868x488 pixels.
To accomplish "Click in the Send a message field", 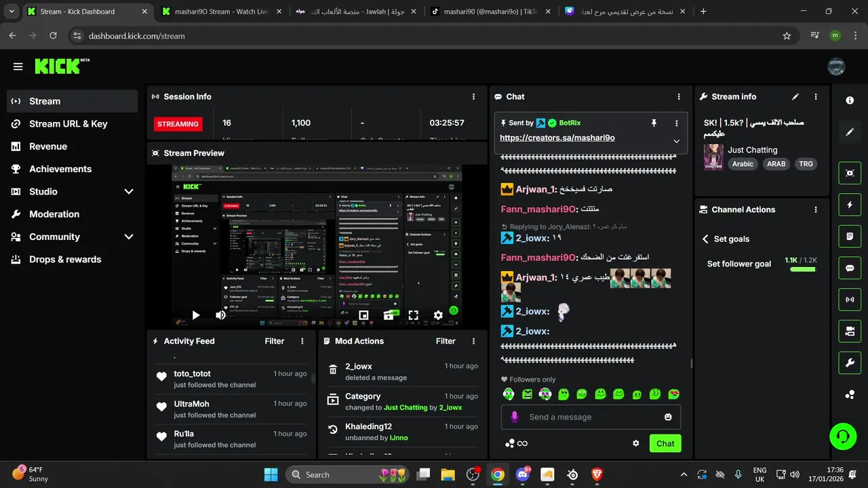I will [591, 417].
